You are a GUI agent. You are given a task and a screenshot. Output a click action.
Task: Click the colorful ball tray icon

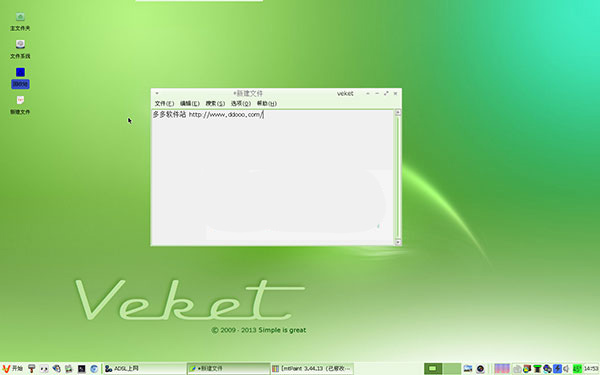tap(527, 368)
